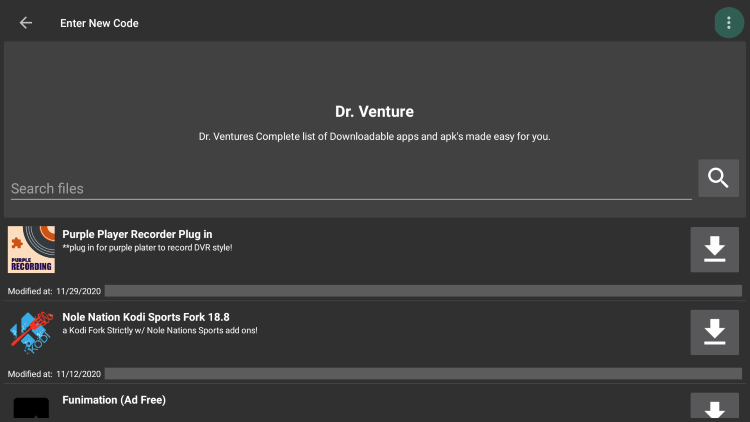Click the Enter New Code title
The image size is (750, 422).
(99, 23)
